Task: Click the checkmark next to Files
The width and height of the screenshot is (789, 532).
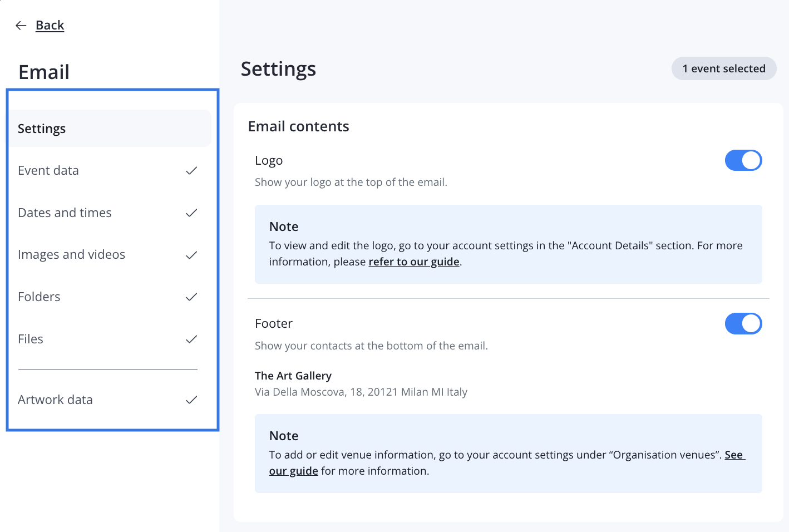Action: (191, 339)
